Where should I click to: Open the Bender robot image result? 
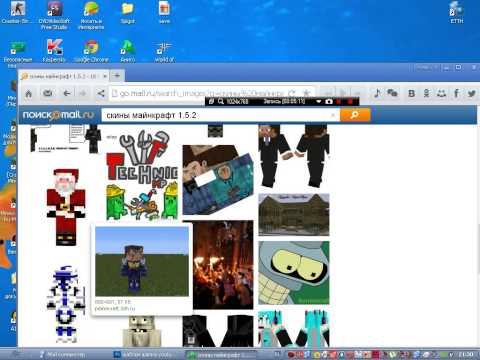(294, 273)
